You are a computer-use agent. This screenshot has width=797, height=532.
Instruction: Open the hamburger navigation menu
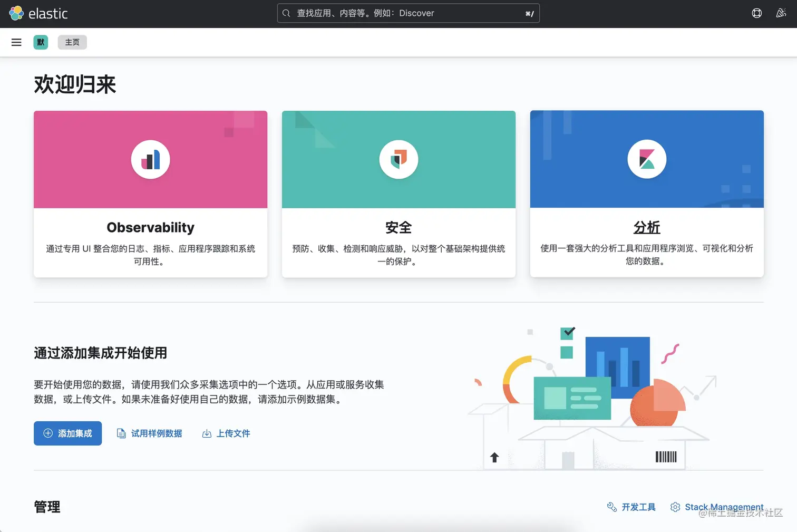(16, 42)
